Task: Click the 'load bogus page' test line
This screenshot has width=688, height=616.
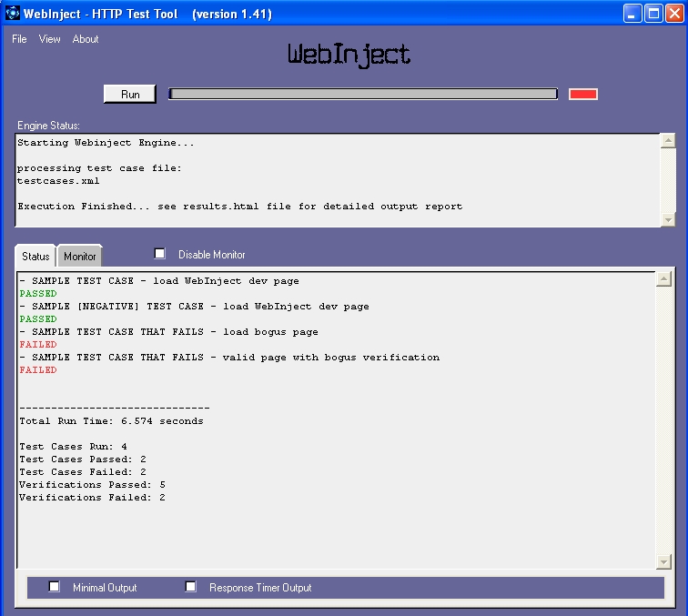Action: pos(169,332)
